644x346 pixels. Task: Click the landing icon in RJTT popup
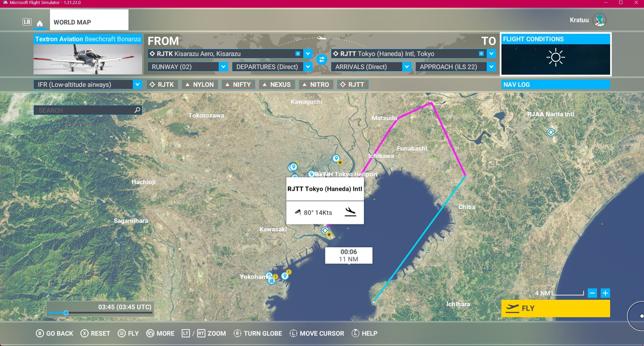coord(350,212)
